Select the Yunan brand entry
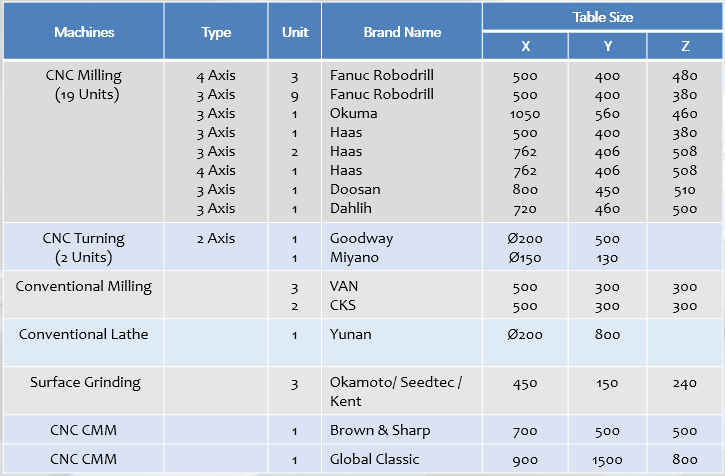Image resolution: width=725 pixels, height=476 pixels. coord(350,334)
